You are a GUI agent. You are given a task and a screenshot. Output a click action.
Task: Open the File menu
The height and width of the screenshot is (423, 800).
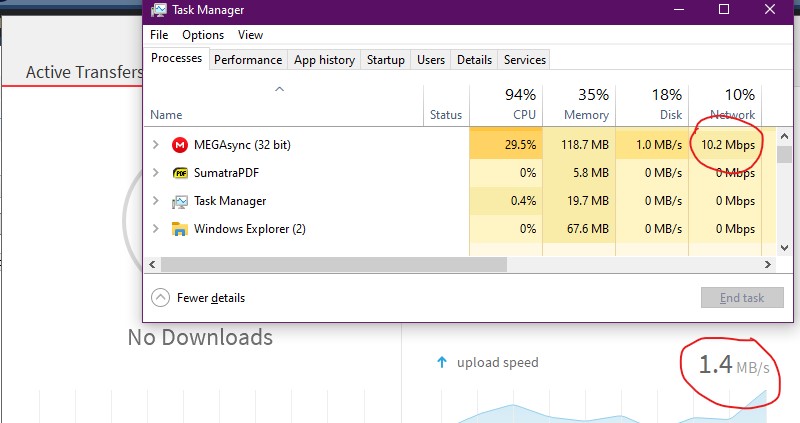click(159, 35)
